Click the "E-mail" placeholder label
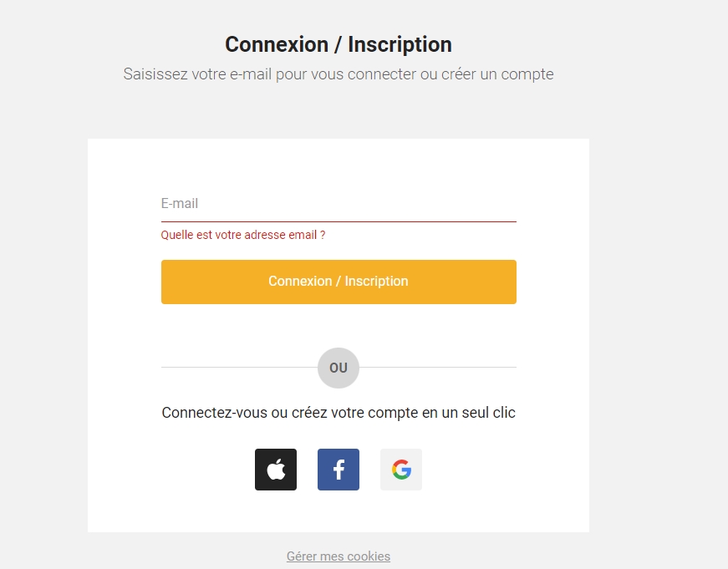Viewport: 728px width, 569px height. pos(180,204)
